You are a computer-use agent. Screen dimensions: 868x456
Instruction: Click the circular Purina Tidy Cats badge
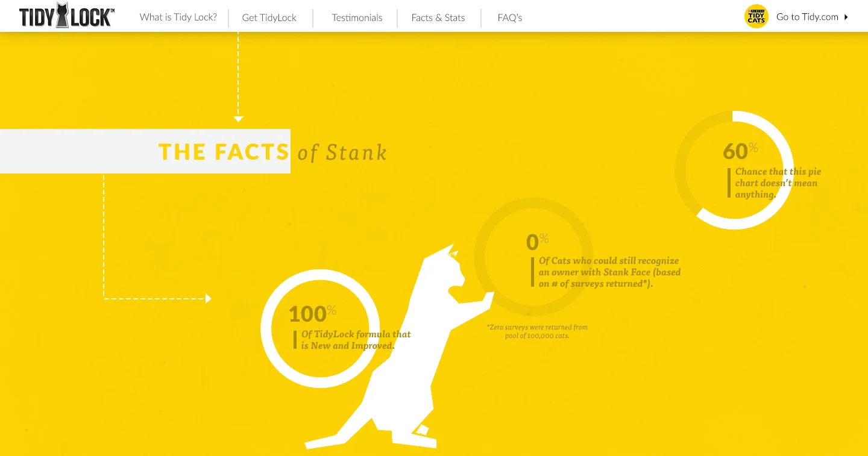click(756, 16)
